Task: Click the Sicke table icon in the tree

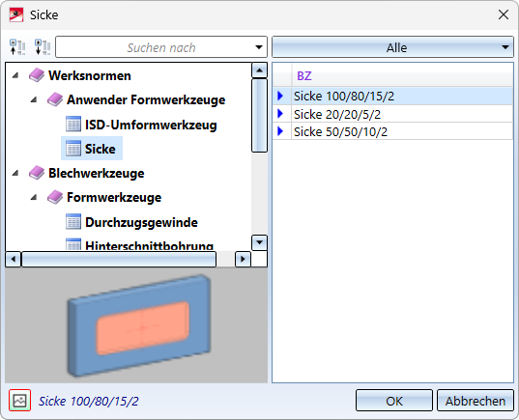Action: tap(73, 149)
